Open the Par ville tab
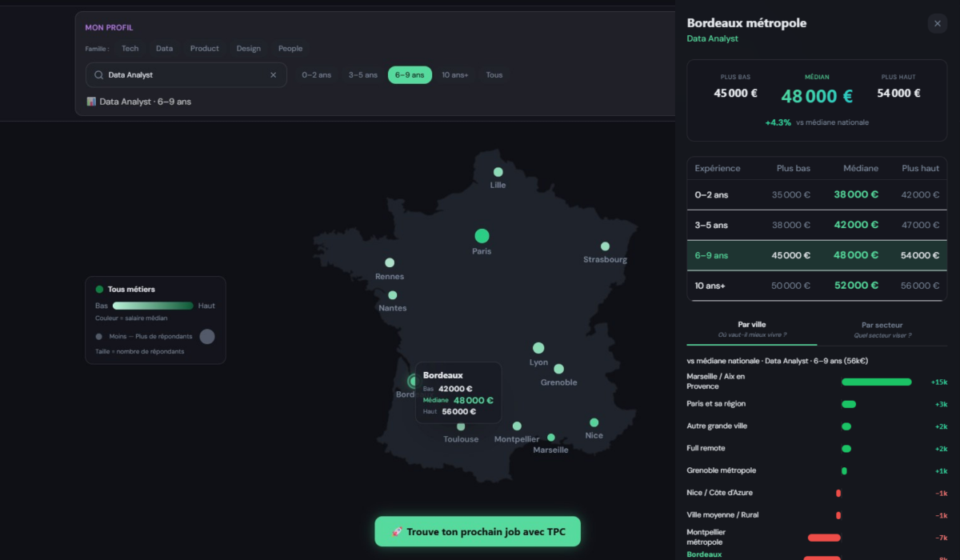This screenshot has height=560, width=960. pos(752,330)
